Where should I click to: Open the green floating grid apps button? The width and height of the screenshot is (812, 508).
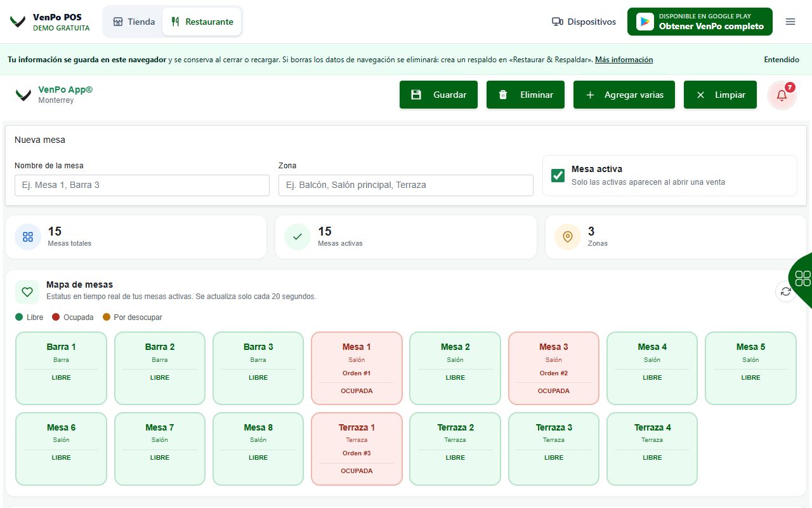(802, 278)
